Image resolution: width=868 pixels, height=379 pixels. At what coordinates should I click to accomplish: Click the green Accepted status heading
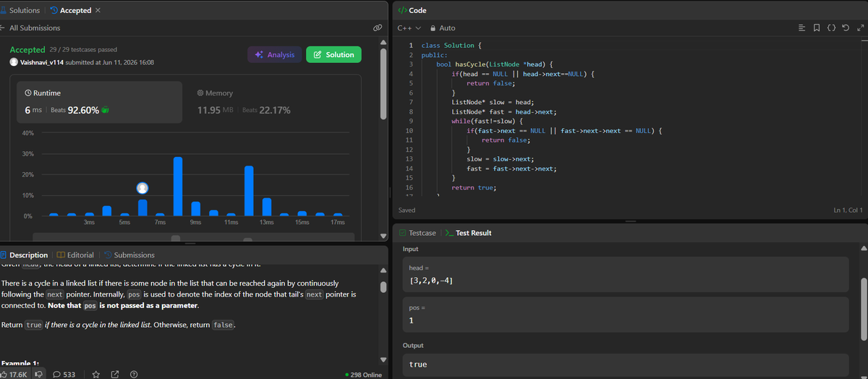coord(27,50)
